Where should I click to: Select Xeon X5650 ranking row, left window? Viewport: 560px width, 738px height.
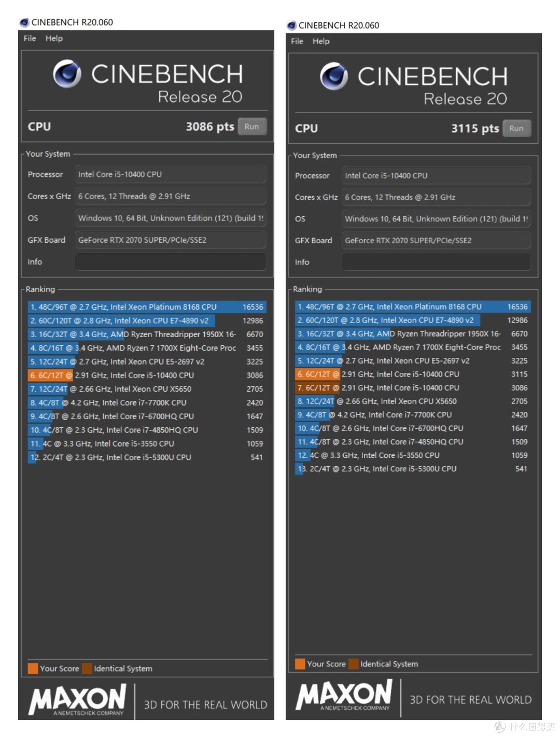click(x=147, y=389)
